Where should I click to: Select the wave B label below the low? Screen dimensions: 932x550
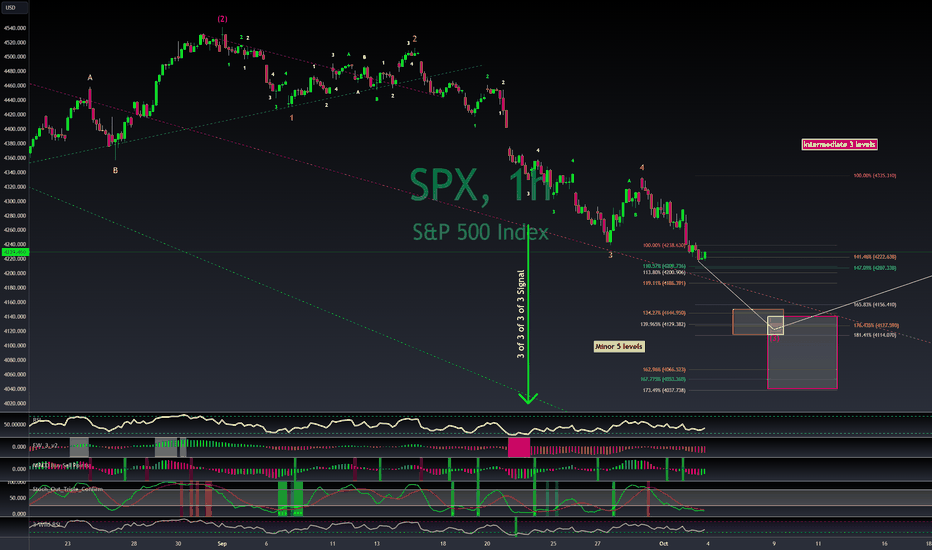[x=115, y=171]
